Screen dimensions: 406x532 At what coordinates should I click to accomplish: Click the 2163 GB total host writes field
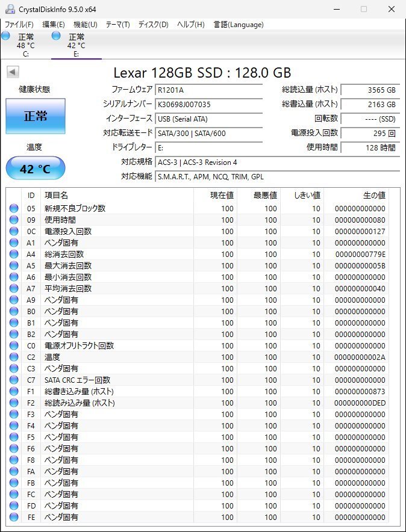(370, 105)
